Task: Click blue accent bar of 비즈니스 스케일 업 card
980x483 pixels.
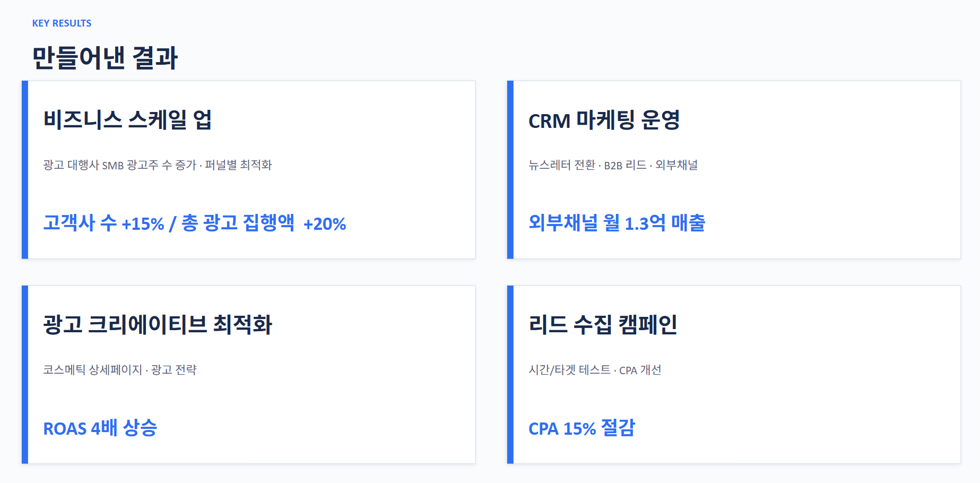Action: [x=25, y=170]
